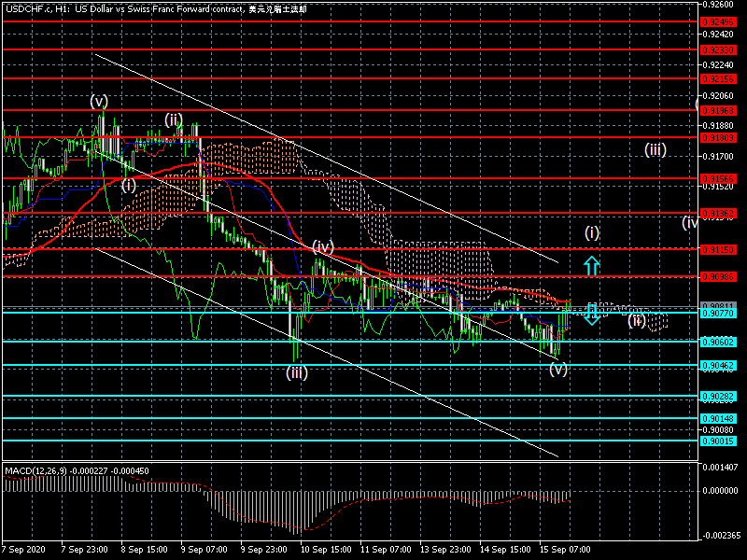Select the (iv) wave label near red average
The image size is (747, 560).
click(x=323, y=246)
